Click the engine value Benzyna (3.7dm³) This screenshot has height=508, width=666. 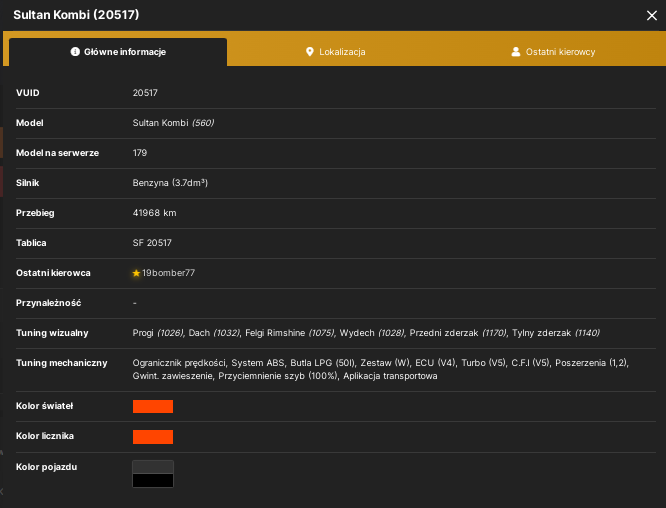click(170, 183)
